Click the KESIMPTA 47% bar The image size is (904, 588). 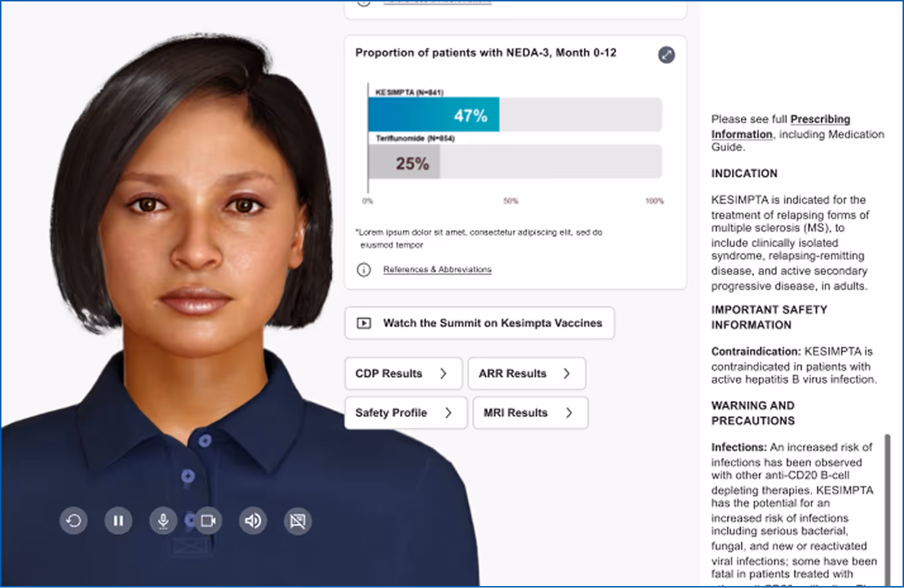pyautogui.click(x=433, y=115)
